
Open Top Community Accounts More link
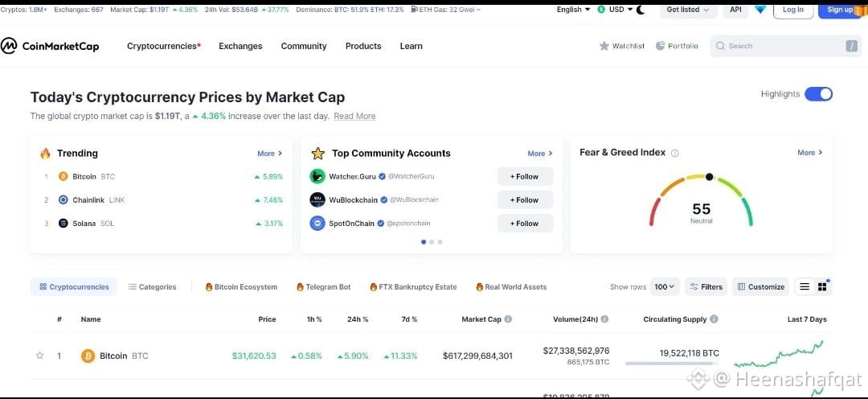pyautogui.click(x=540, y=154)
